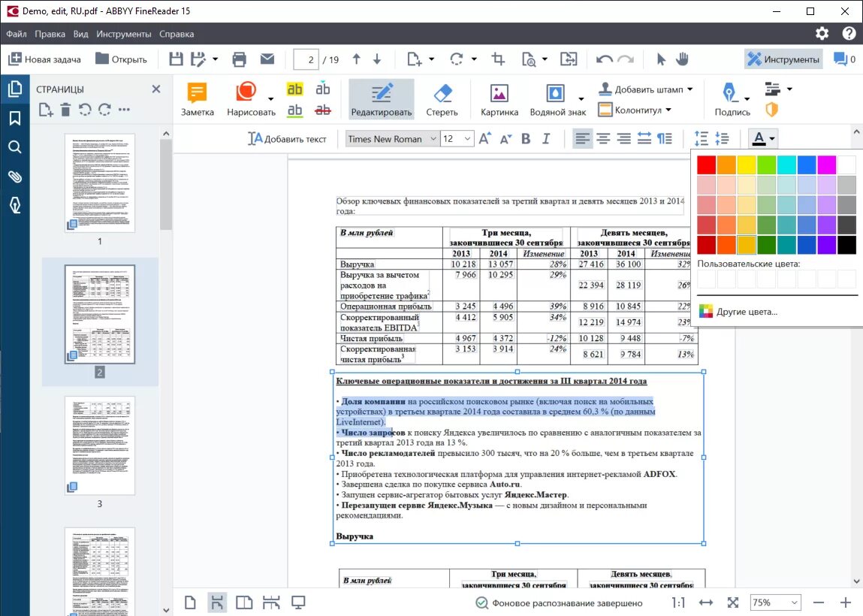Open comments panel speech bubble icon
The width and height of the screenshot is (863, 616).
[840, 59]
